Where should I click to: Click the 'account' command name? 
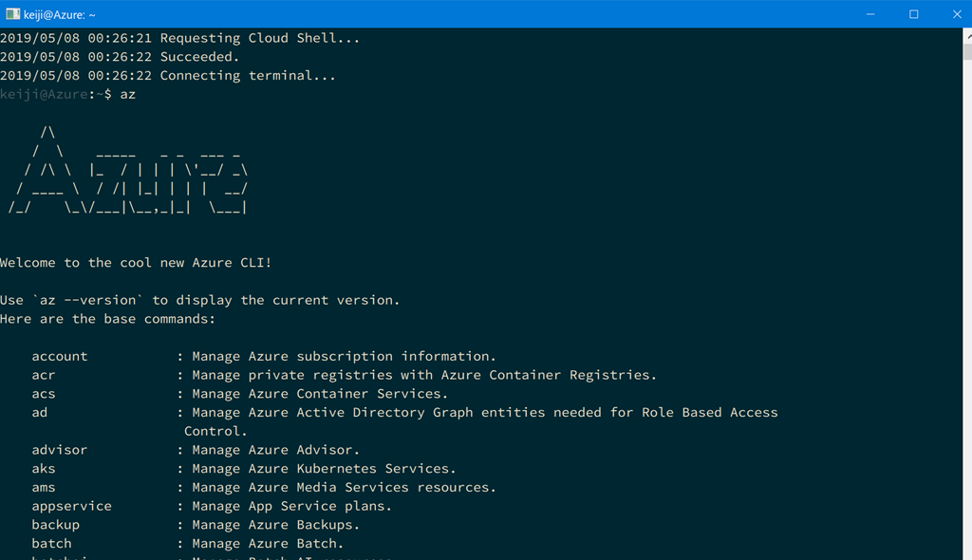coord(60,357)
